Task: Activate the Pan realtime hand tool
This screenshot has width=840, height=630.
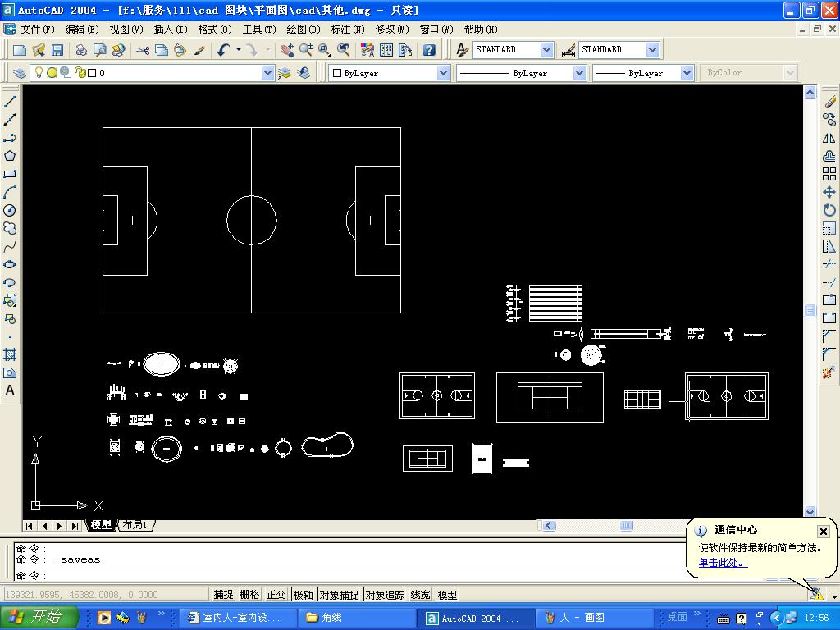Action: 287,50
